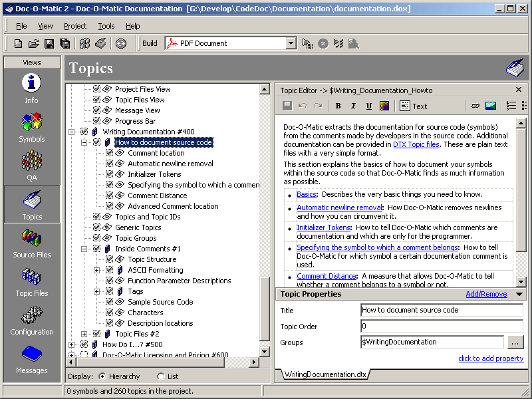Image resolution: width=532 pixels, height=399 pixels.
Task: Show the Messages view
Action: click(31, 358)
